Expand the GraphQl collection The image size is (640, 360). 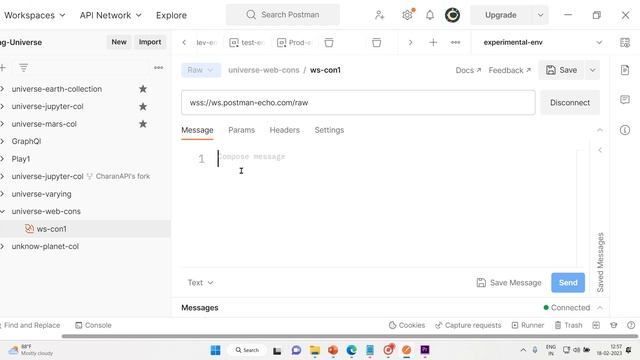pyautogui.click(x=2, y=141)
